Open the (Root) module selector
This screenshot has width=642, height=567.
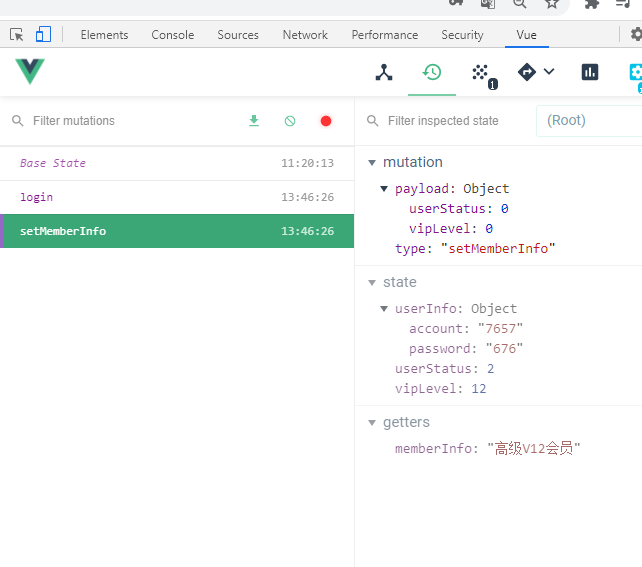point(590,120)
